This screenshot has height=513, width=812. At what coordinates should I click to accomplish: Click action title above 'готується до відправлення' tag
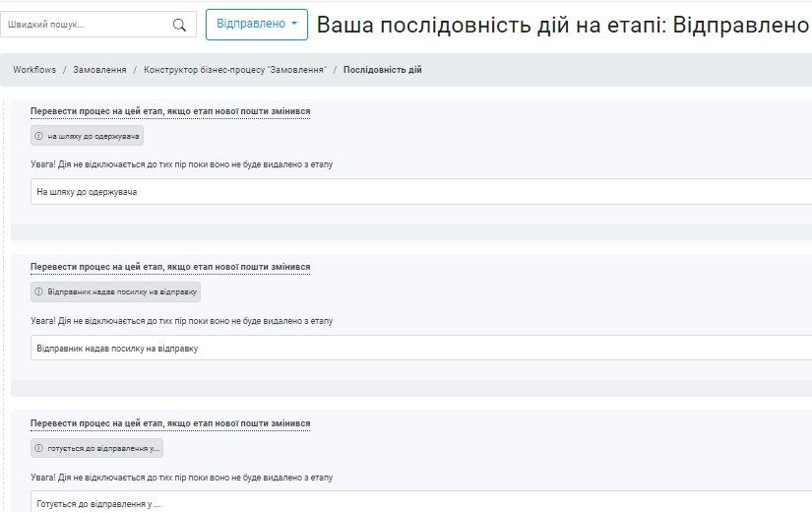[x=170, y=422]
